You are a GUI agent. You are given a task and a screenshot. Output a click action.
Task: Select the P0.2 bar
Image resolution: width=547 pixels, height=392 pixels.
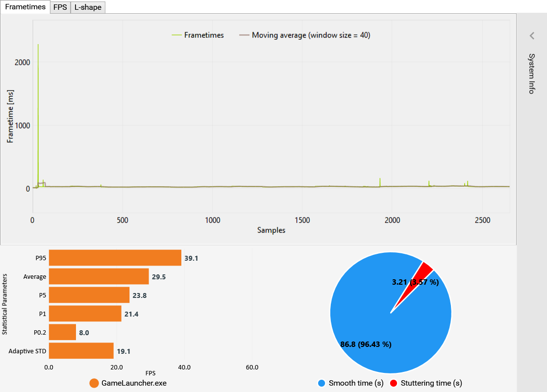tap(62, 332)
